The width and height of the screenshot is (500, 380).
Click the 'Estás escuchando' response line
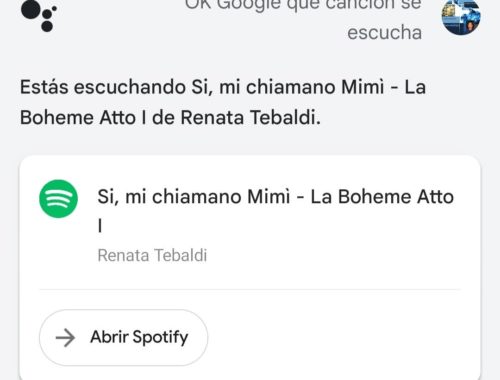pyautogui.click(x=223, y=87)
